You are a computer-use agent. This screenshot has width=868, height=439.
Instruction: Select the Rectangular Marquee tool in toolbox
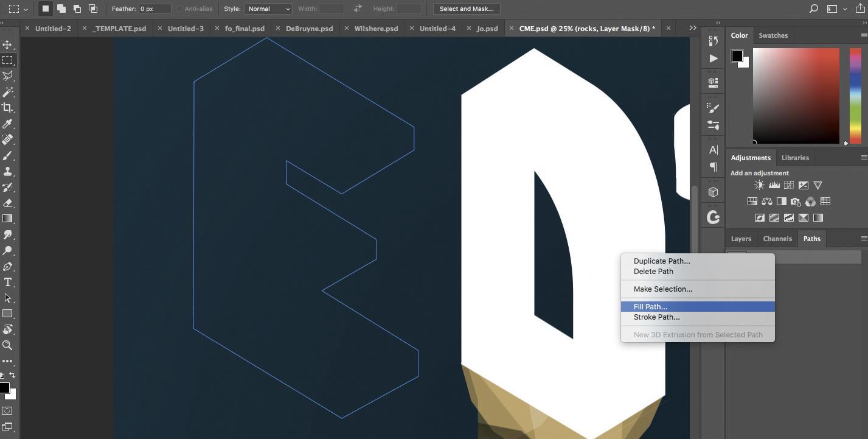pyautogui.click(x=8, y=60)
